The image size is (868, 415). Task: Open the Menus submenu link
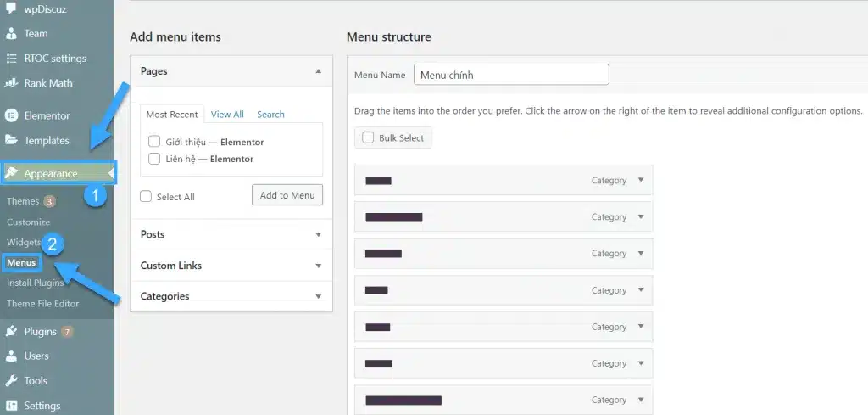click(x=21, y=262)
